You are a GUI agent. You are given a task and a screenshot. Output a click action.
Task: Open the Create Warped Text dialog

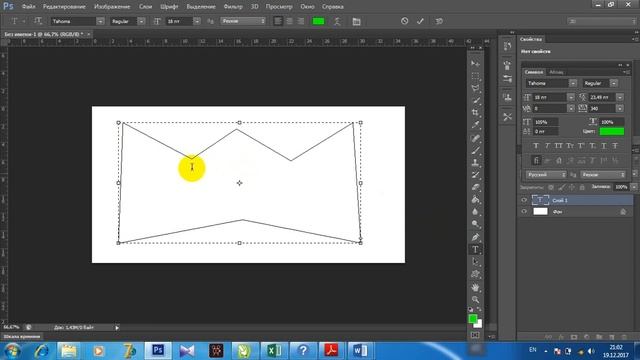point(337,21)
